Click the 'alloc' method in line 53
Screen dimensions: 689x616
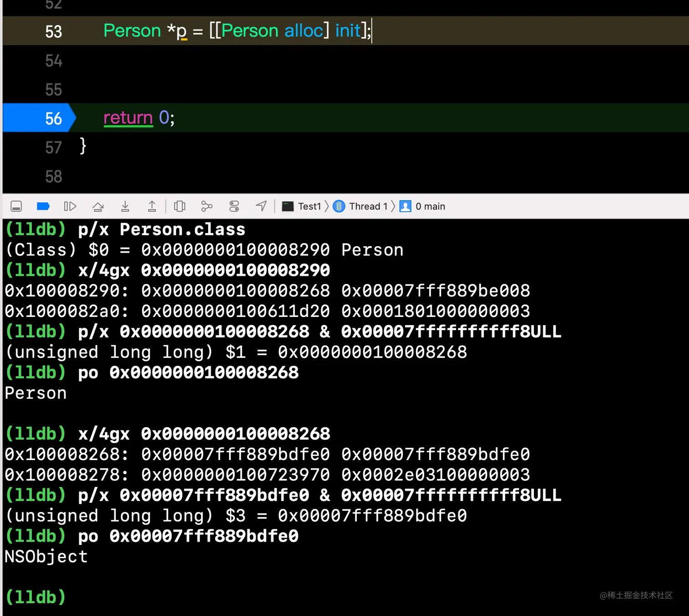tap(303, 31)
